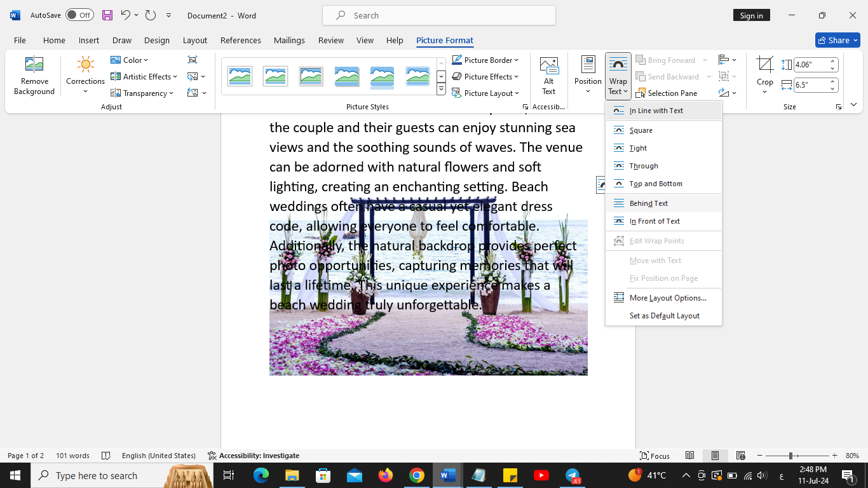Collapse the Wrap Text dropdown button
Image resolution: width=868 pixels, height=488 pixels.
618,76
